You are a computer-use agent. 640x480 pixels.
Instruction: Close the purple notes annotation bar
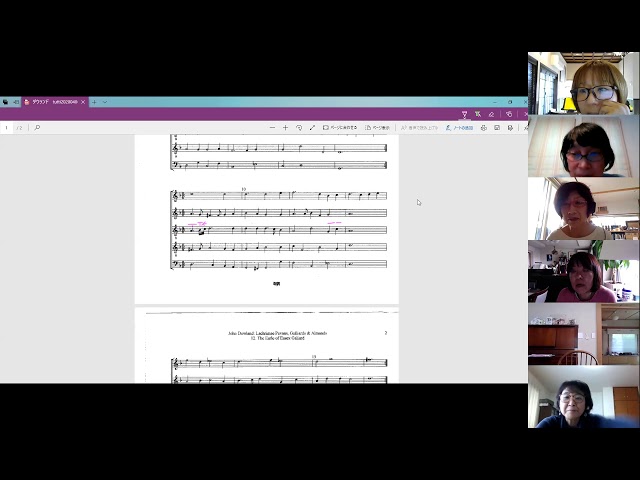[x=525, y=114]
